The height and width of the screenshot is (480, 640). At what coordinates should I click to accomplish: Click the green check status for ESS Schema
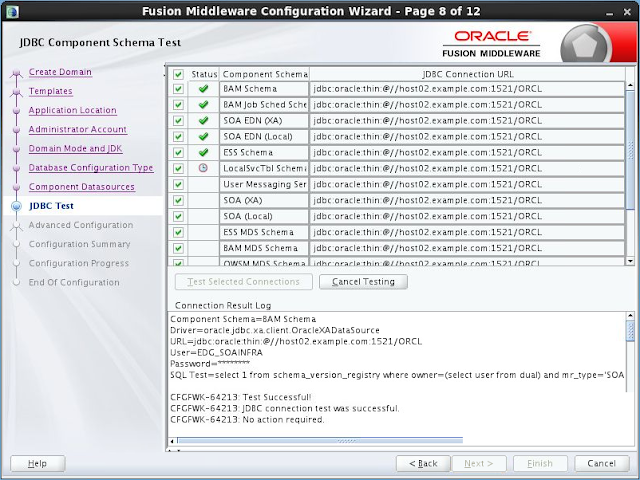203,152
